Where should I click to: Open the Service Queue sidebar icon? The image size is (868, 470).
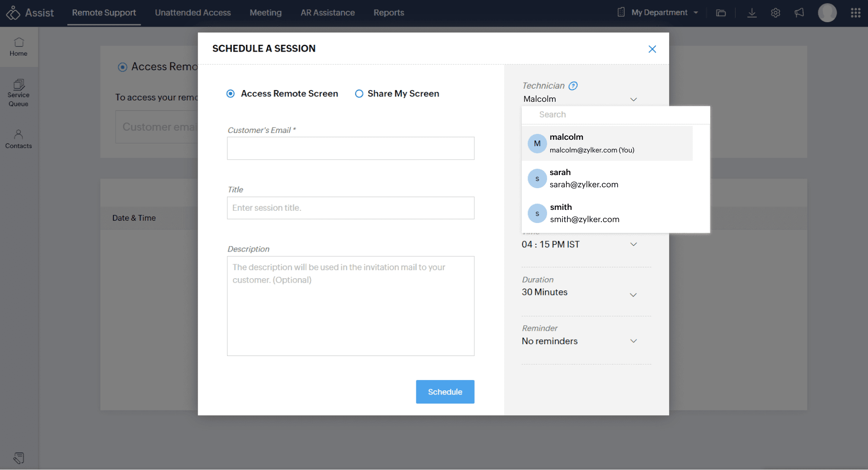click(x=19, y=93)
